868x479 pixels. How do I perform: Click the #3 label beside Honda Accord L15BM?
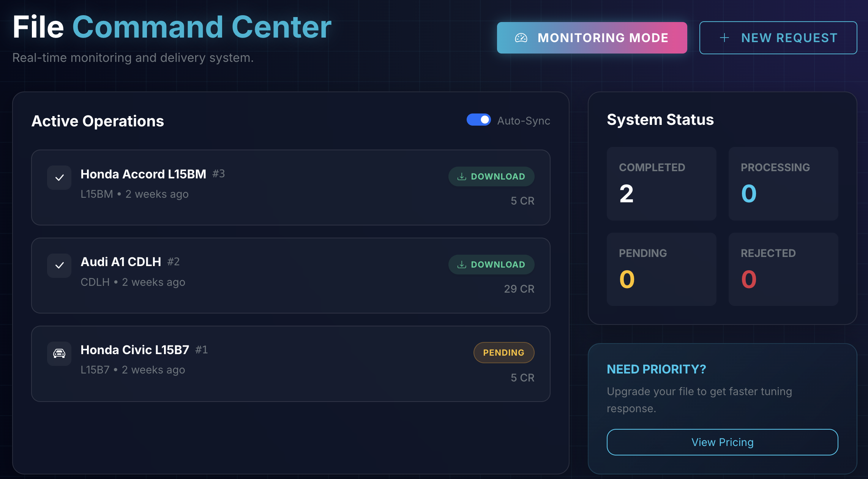tap(218, 174)
